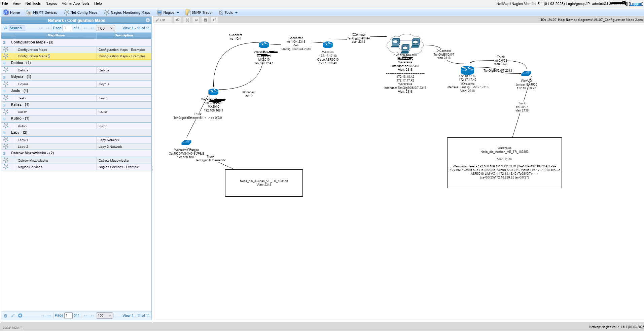Click the cloud network icon in diagram
This screenshot has height=331, width=644.
(x=405, y=43)
